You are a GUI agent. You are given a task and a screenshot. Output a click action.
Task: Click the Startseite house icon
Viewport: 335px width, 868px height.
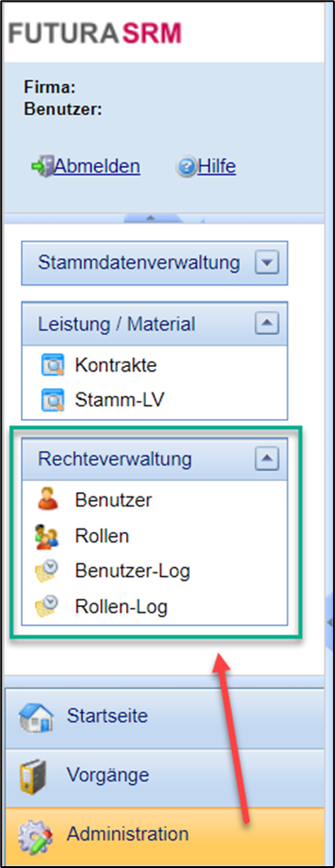pyautogui.click(x=36, y=717)
